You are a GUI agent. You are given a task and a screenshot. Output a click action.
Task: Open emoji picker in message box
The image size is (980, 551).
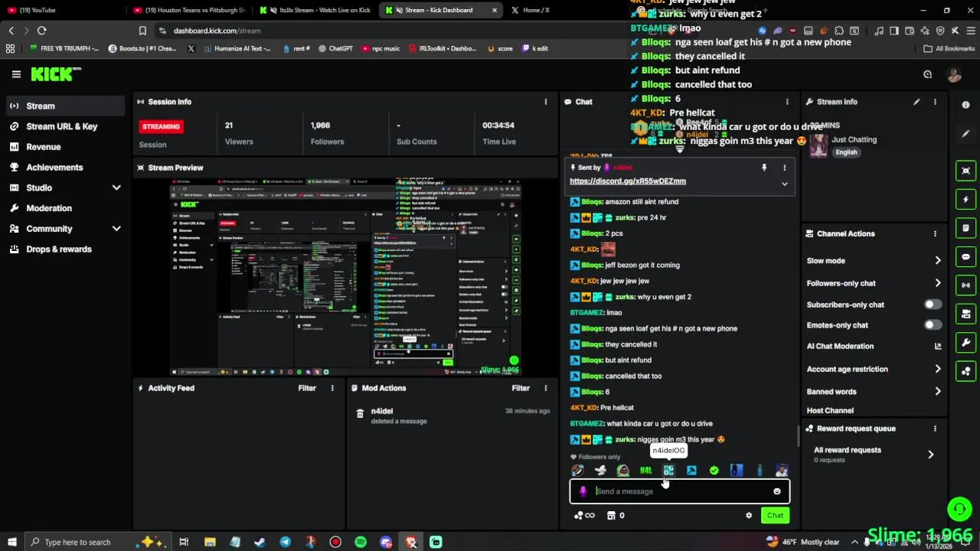777,491
